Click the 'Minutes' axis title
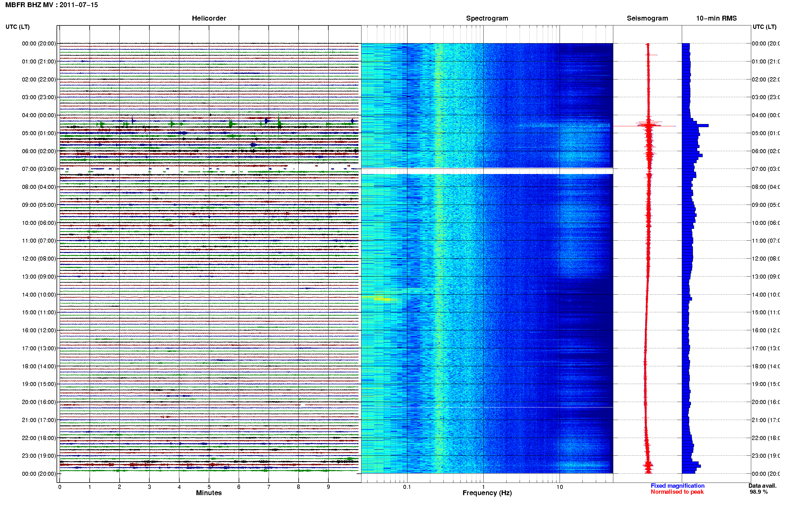The image size is (812, 508). (x=209, y=493)
